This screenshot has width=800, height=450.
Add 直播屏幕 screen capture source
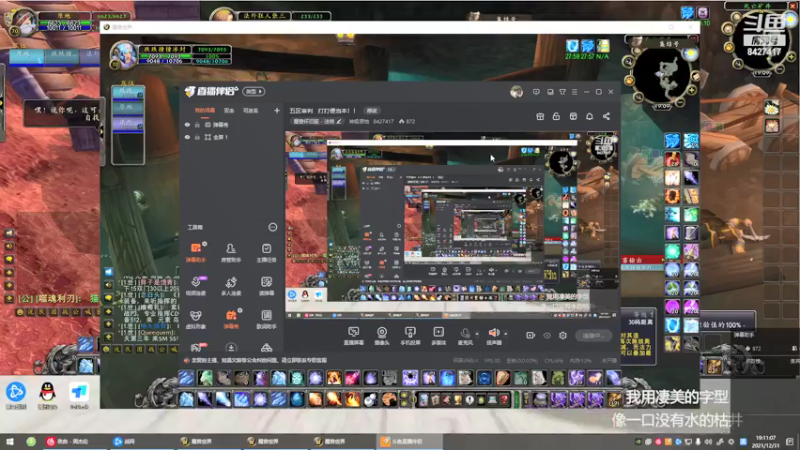point(354,336)
